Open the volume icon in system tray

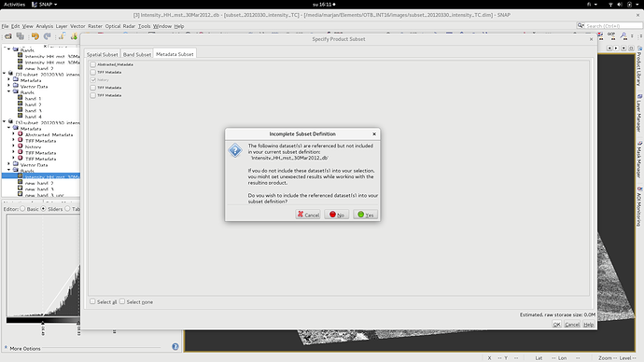pyautogui.click(x=620, y=4)
